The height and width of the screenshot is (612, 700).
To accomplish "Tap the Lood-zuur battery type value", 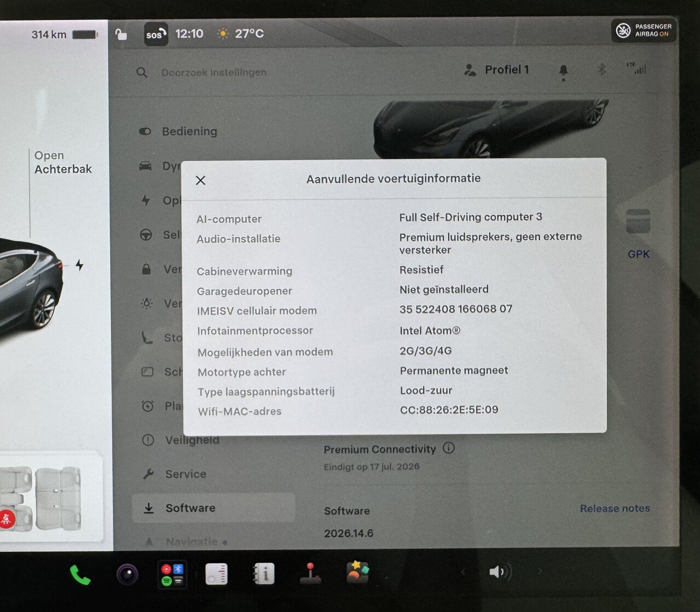I will (x=426, y=390).
